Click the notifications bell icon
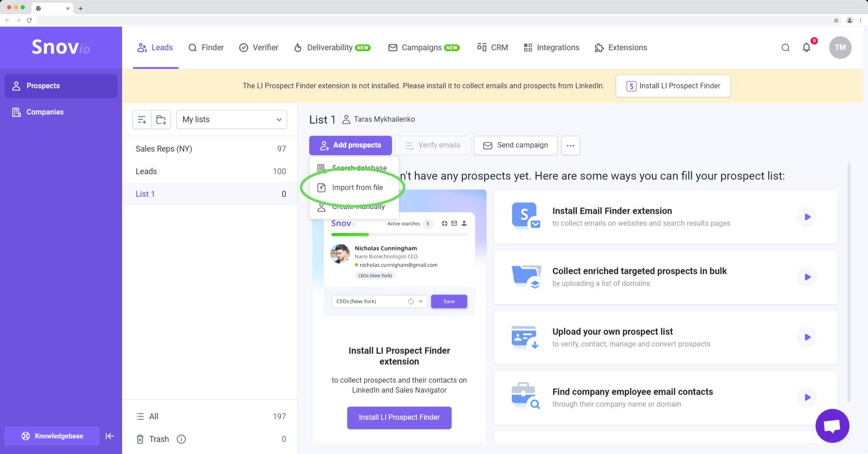The width and height of the screenshot is (868, 454). pos(807,47)
